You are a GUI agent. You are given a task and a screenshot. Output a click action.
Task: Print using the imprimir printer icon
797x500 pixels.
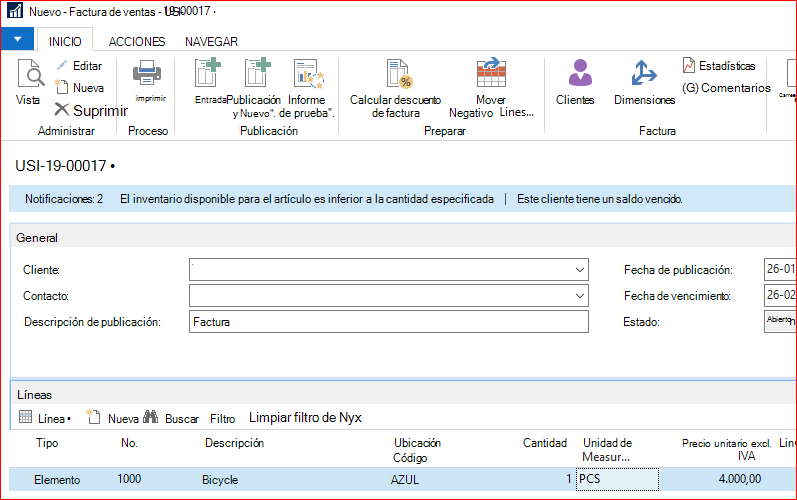147,74
